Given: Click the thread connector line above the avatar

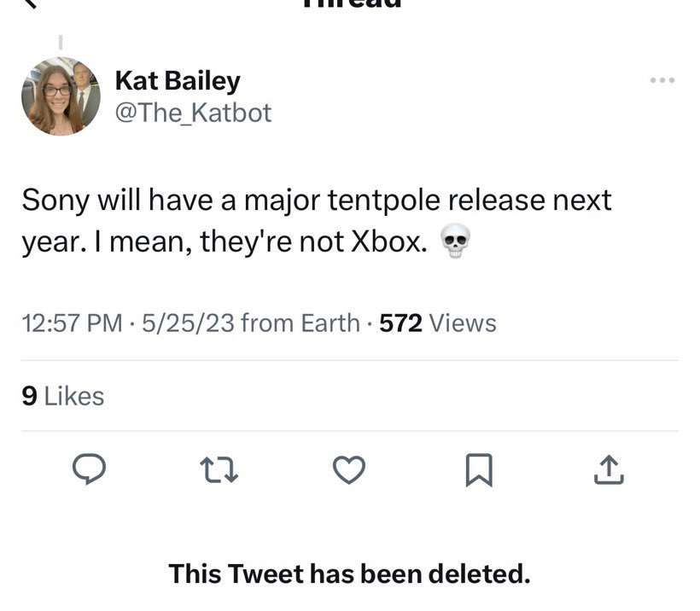Looking at the screenshot, I should click(x=61, y=42).
